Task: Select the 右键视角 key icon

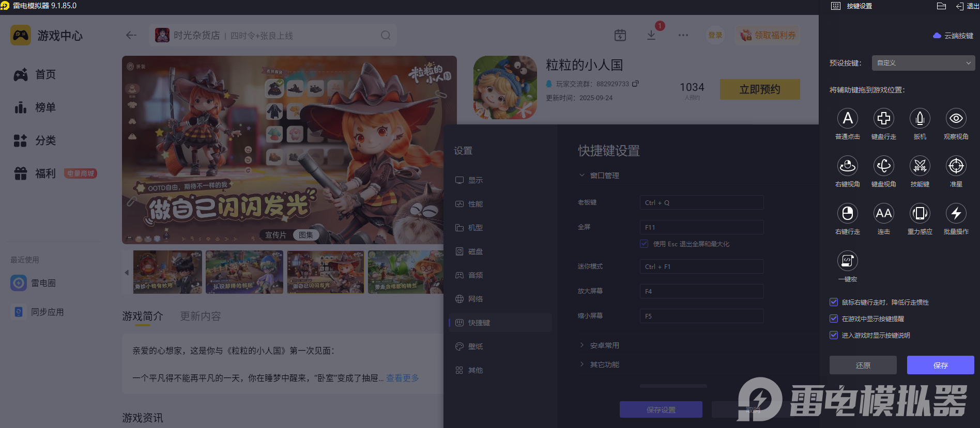Action: 848,166
